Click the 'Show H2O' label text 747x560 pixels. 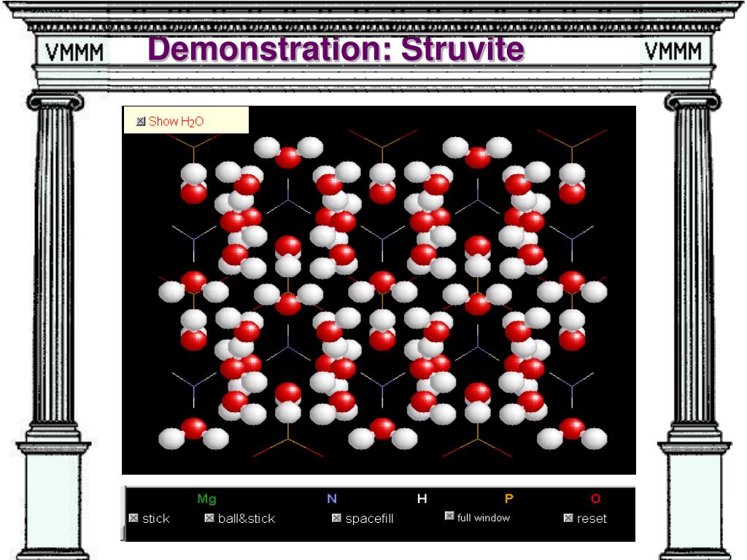point(176,122)
